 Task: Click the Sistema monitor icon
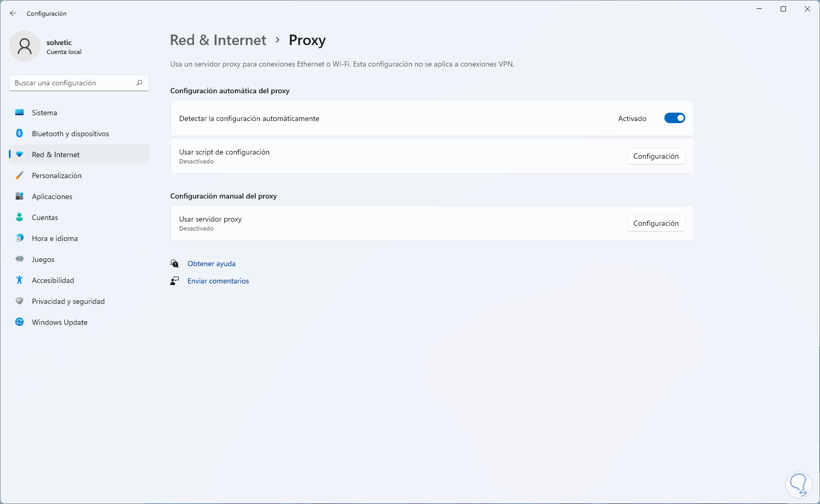click(x=19, y=113)
